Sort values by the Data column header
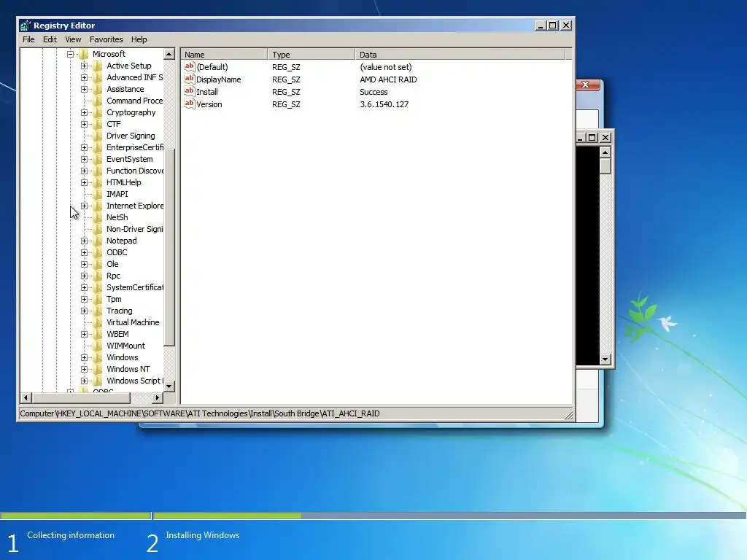 (460, 54)
